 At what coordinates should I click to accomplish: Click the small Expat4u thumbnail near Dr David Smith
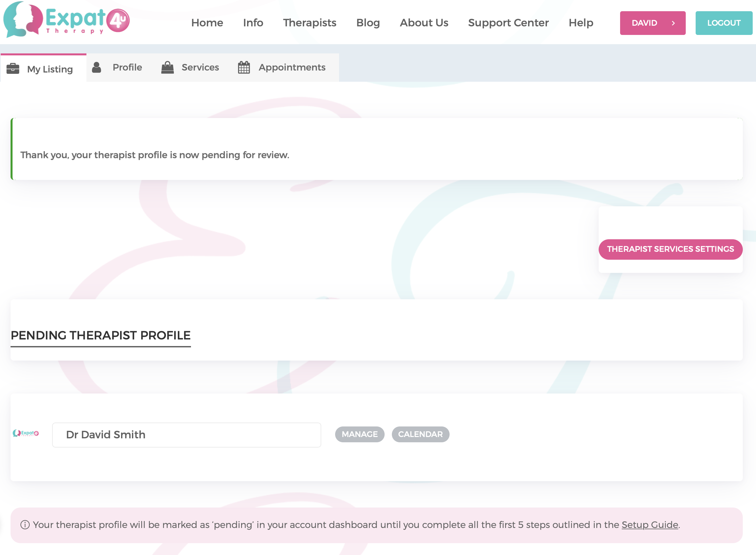coord(26,433)
